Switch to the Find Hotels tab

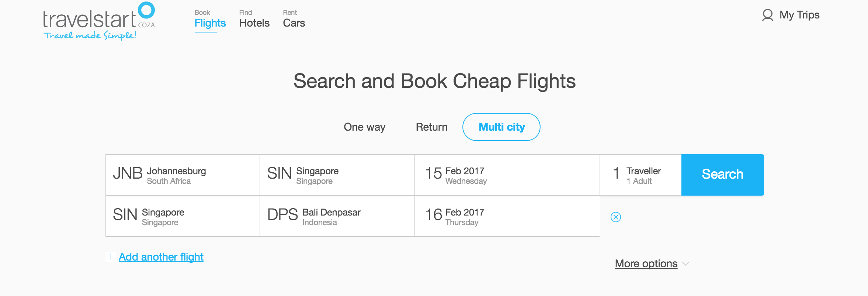coord(254,22)
